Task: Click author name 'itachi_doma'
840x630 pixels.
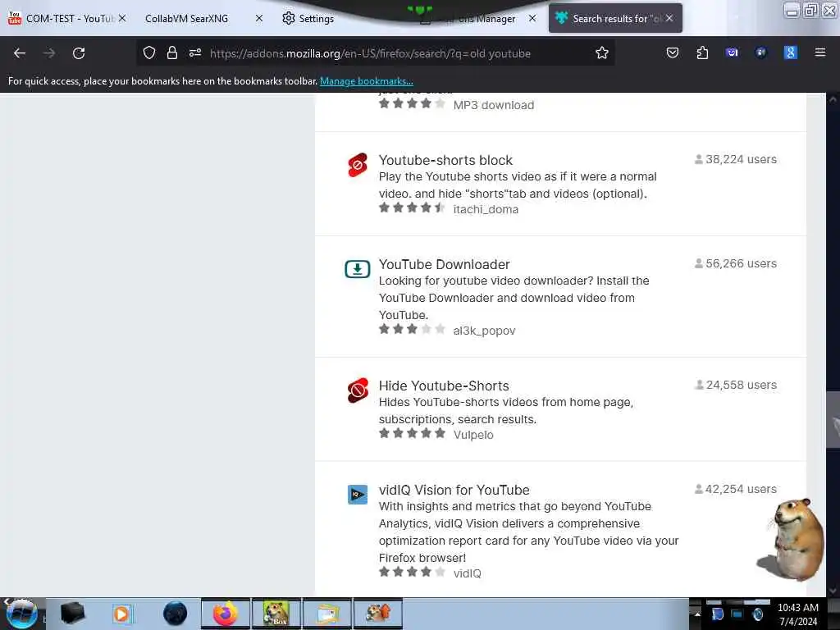Action: [486, 209]
